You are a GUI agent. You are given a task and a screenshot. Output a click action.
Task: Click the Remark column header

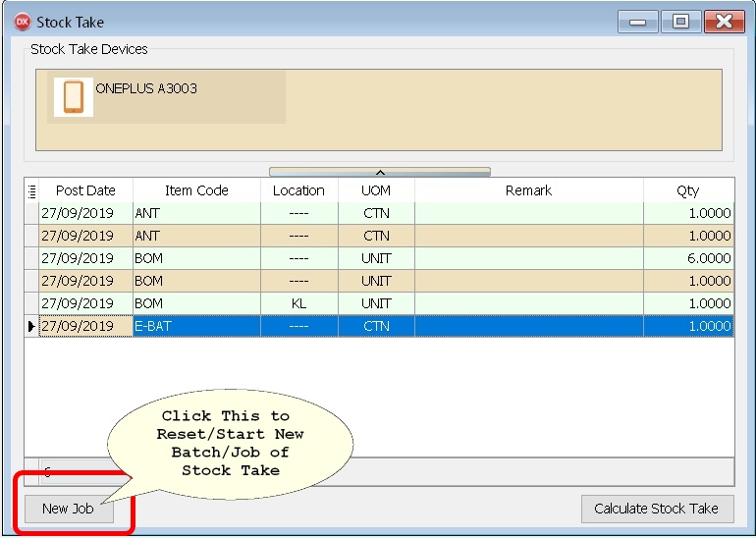coord(528,190)
